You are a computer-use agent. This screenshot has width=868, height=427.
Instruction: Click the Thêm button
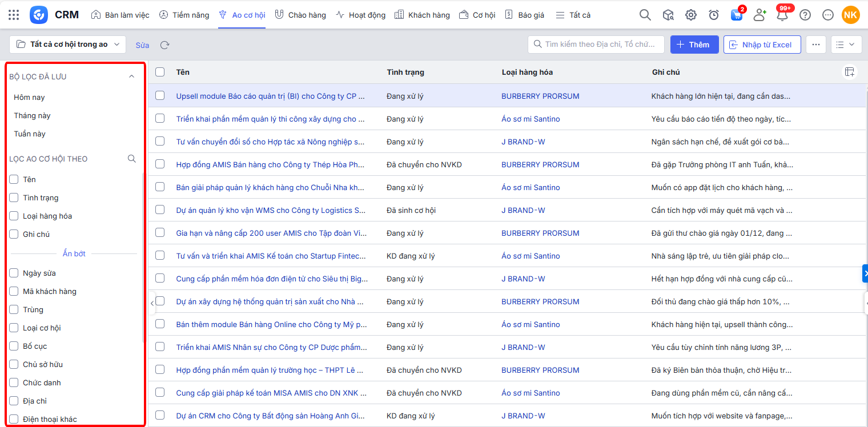(694, 45)
